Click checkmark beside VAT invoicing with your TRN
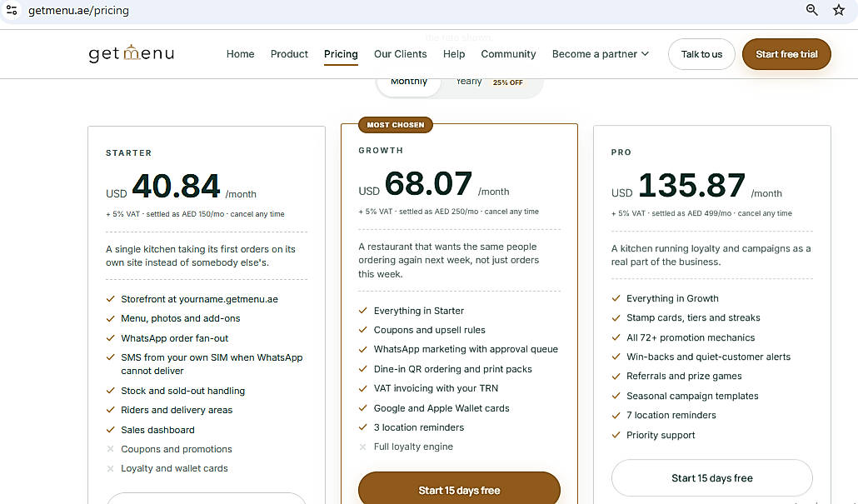Image resolution: width=858 pixels, height=504 pixels. point(363,388)
